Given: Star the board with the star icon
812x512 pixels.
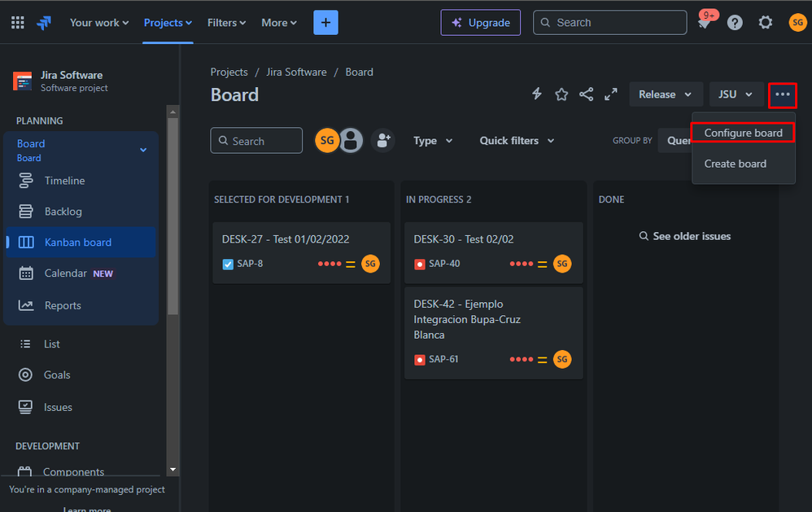Looking at the screenshot, I should pyautogui.click(x=561, y=94).
